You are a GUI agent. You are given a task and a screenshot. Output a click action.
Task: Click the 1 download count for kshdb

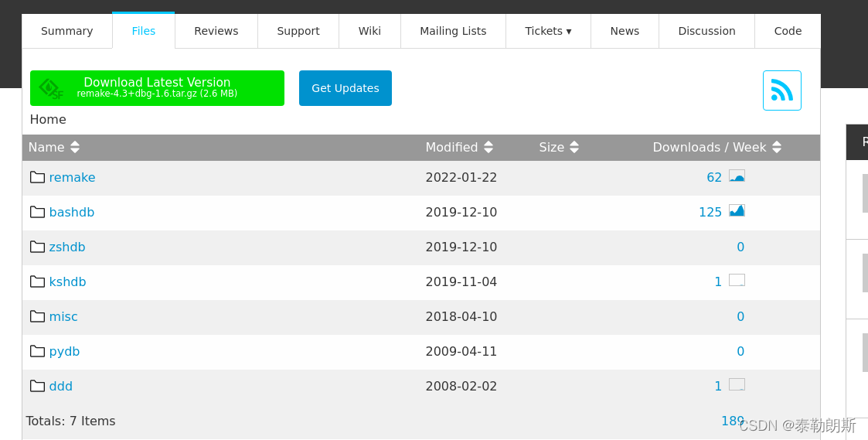point(718,282)
